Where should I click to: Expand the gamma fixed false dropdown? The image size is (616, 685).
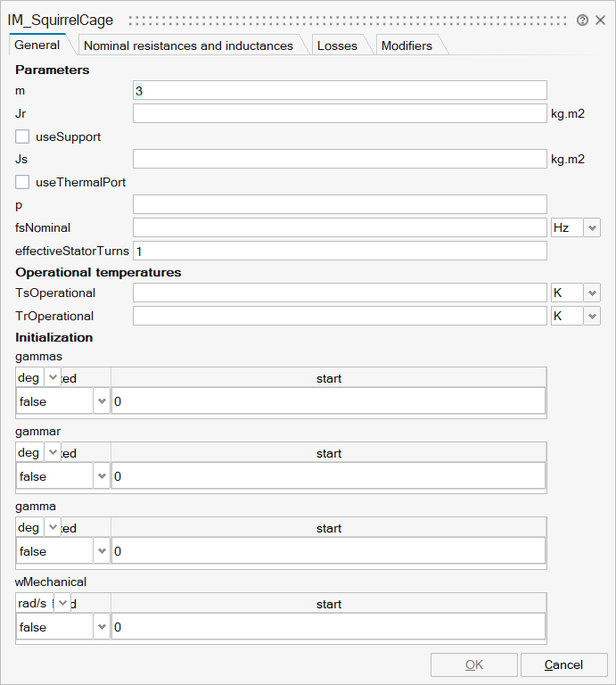coord(102,551)
